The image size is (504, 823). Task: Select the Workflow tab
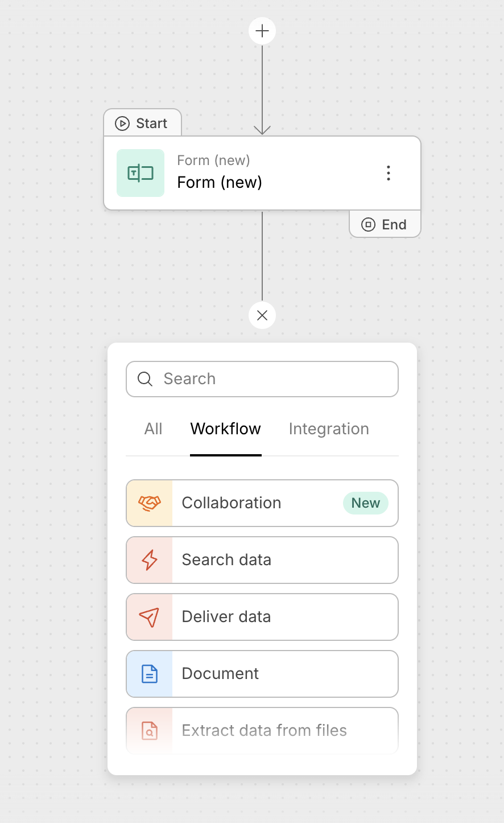[226, 429]
